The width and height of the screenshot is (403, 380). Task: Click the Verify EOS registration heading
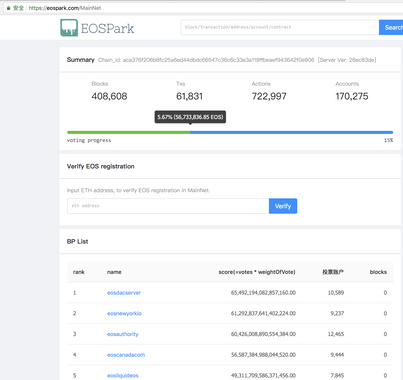click(100, 166)
